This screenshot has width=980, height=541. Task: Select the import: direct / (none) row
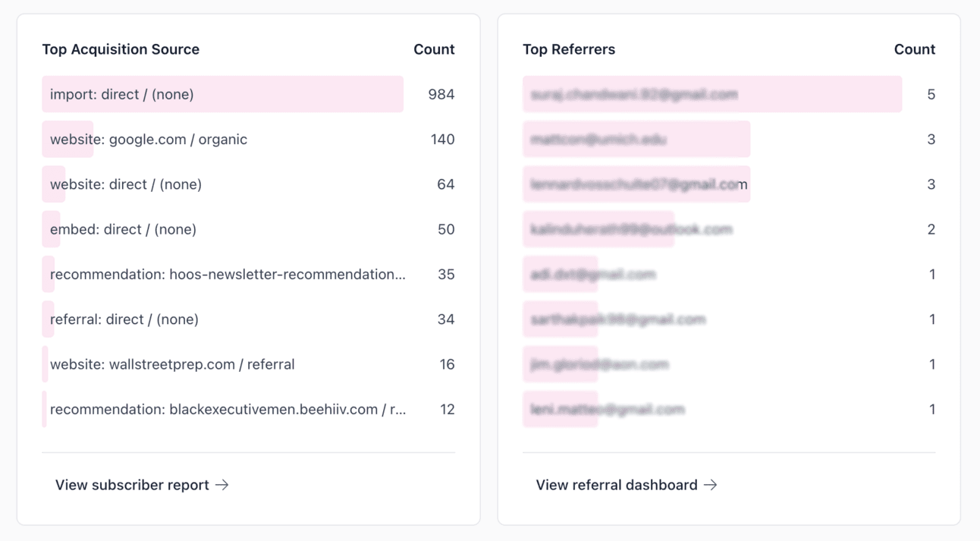(x=248, y=94)
